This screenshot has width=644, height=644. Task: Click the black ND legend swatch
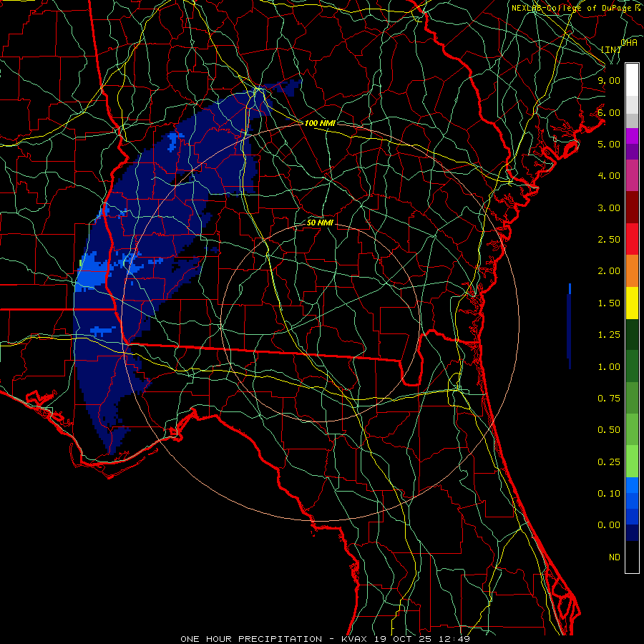(x=632, y=557)
